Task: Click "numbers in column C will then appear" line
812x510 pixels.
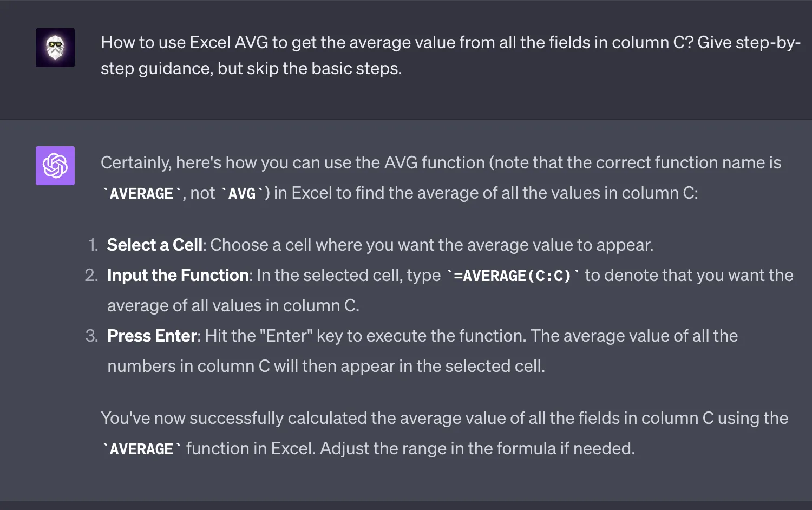Action: [326, 366]
